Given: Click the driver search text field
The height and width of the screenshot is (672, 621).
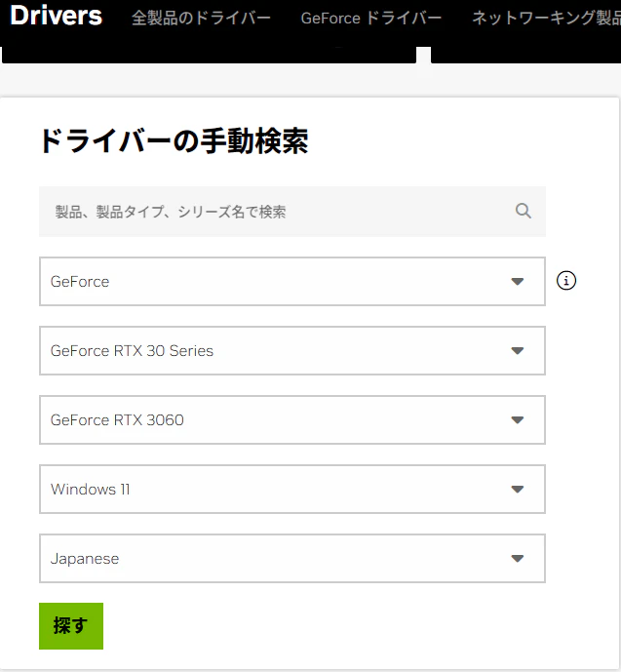Looking at the screenshot, I should point(292,212).
